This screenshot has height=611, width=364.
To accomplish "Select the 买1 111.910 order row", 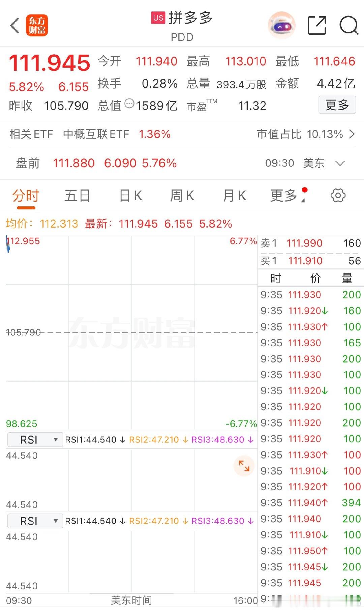I will click(311, 261).
